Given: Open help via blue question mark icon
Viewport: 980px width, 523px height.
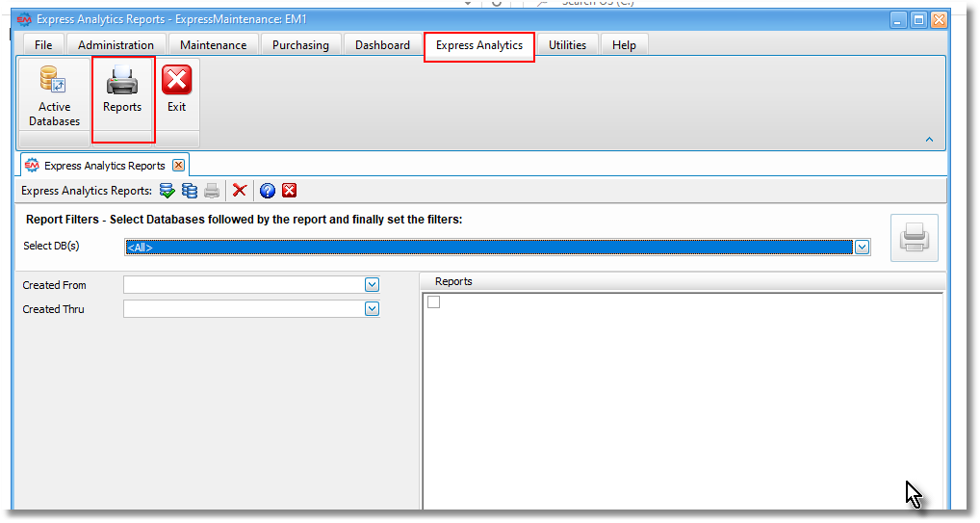Looking at the screenshot, I should click(268, 191).
